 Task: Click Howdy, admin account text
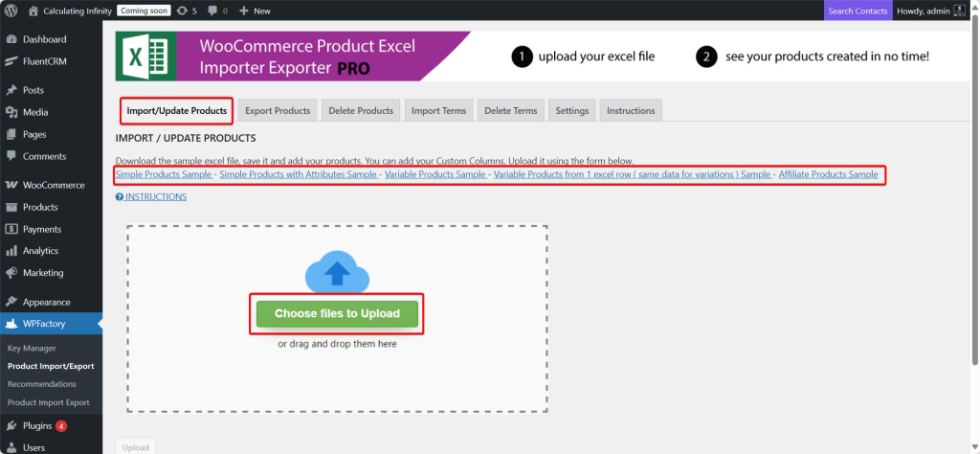(924, 11)
